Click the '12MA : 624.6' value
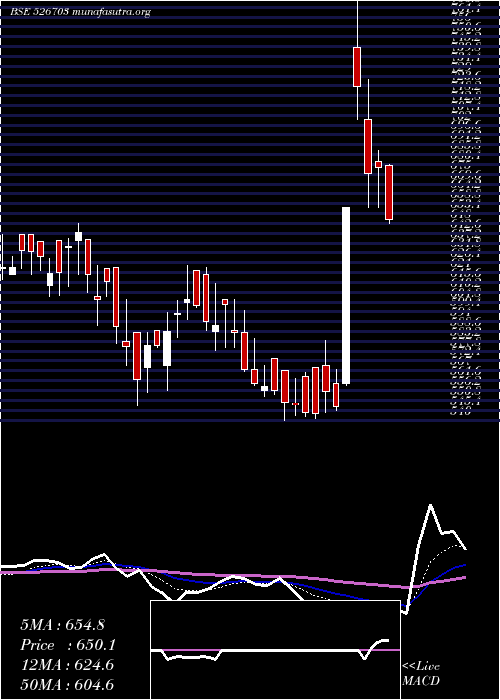The height and width of the screenshot is (700, 500). pos(66,665)
